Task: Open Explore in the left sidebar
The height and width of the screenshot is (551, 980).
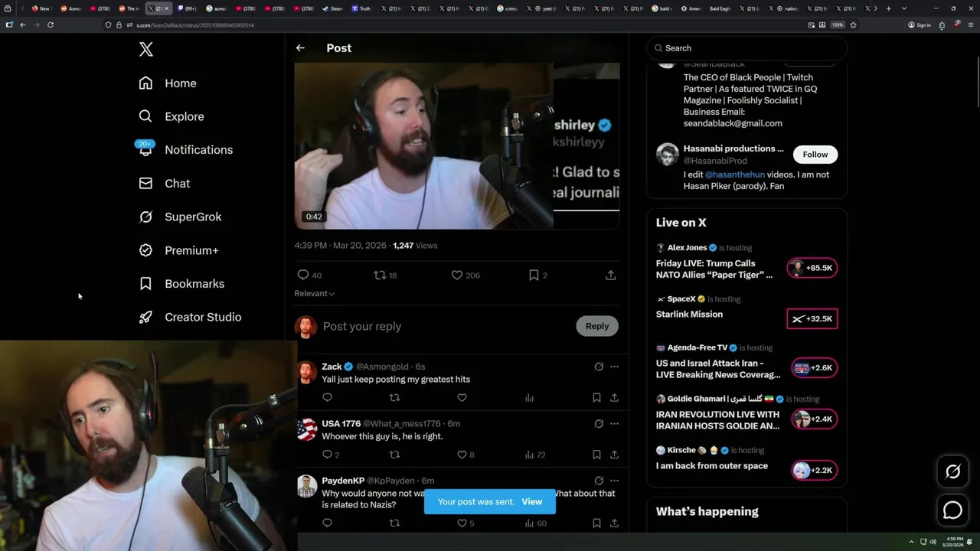Action: pyautogui.click(x=171, y=116)
